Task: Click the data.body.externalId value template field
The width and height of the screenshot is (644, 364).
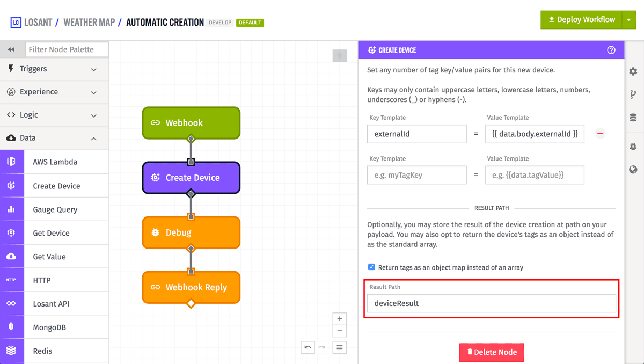Action: point(535,134)
